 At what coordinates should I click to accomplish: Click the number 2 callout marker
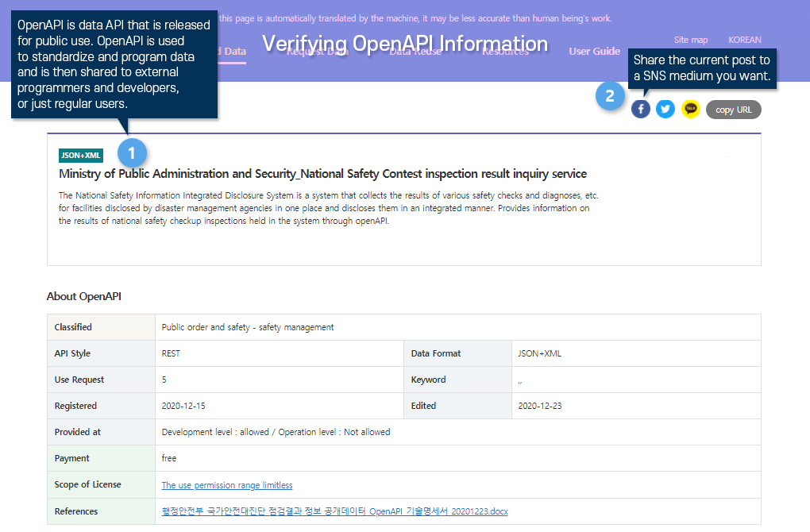coord(610,97)
